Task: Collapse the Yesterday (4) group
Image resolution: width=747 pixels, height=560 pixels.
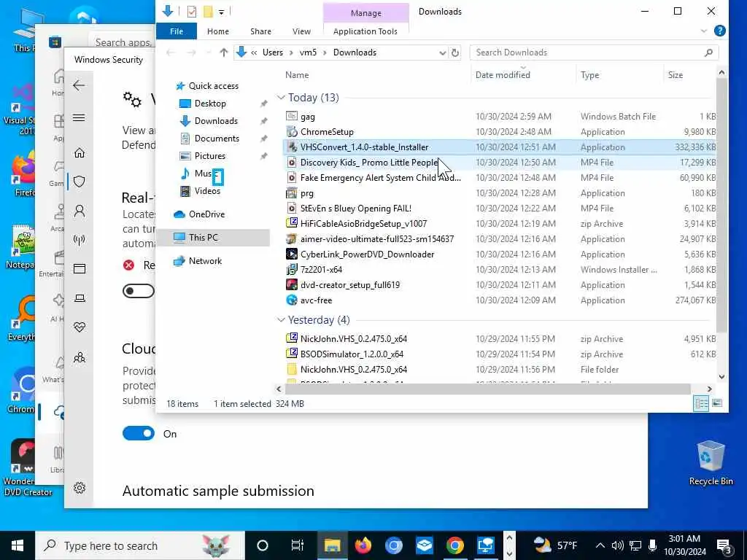Action: 281,320
